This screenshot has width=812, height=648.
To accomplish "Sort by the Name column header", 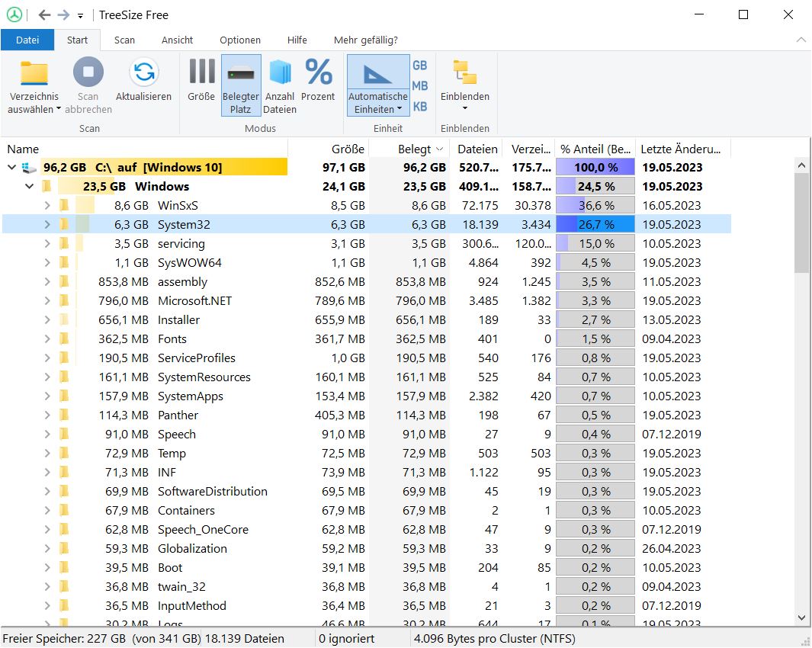I will (x=144, y=149).
